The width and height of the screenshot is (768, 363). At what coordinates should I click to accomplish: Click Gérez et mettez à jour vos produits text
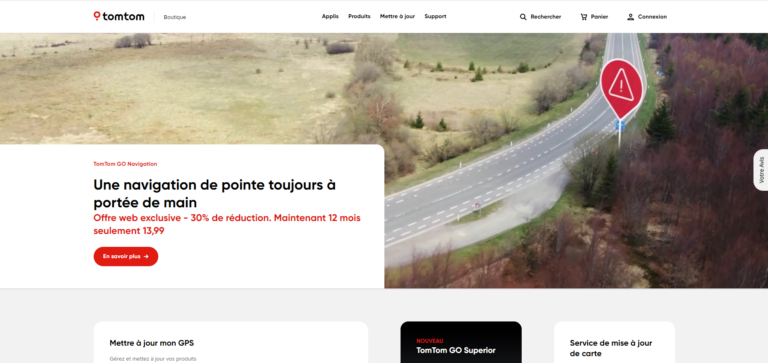pos(153,359)
